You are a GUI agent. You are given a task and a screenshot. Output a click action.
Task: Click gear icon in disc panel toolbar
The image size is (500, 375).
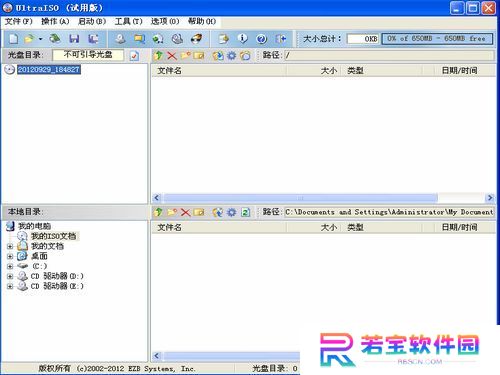click(x=231, y=55)
